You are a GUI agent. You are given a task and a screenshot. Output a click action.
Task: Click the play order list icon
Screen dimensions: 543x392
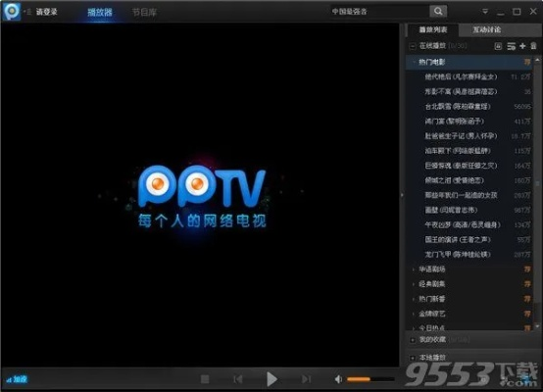(x=511, y=46)
